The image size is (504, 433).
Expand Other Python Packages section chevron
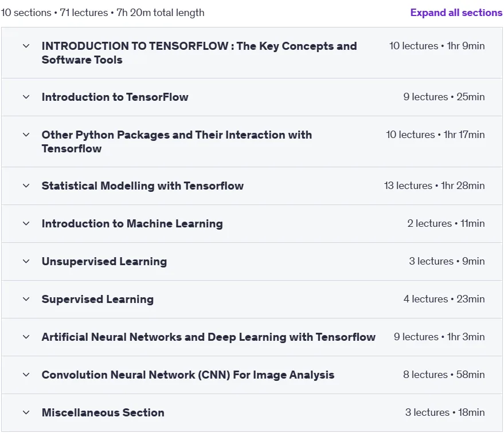click(26, 135)
